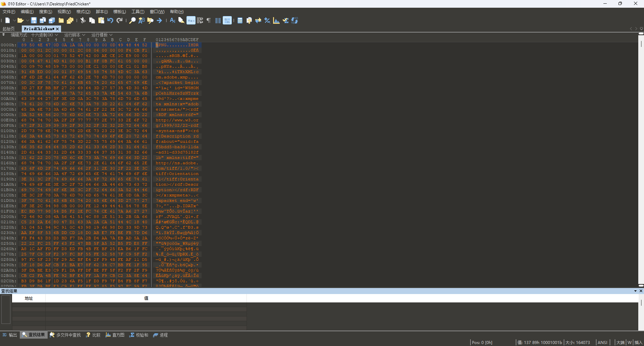Click the Copy toolbar icon
644x346 pixels.
pos(92,20)
